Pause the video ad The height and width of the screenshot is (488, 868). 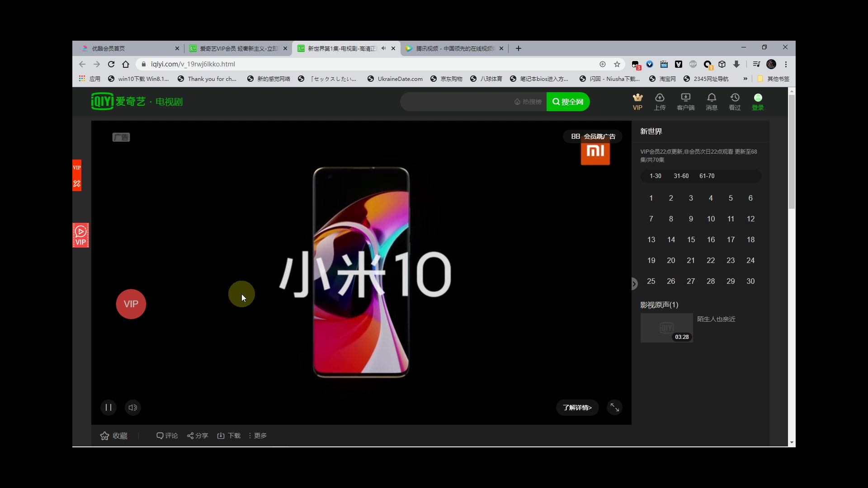pos(108,408)
